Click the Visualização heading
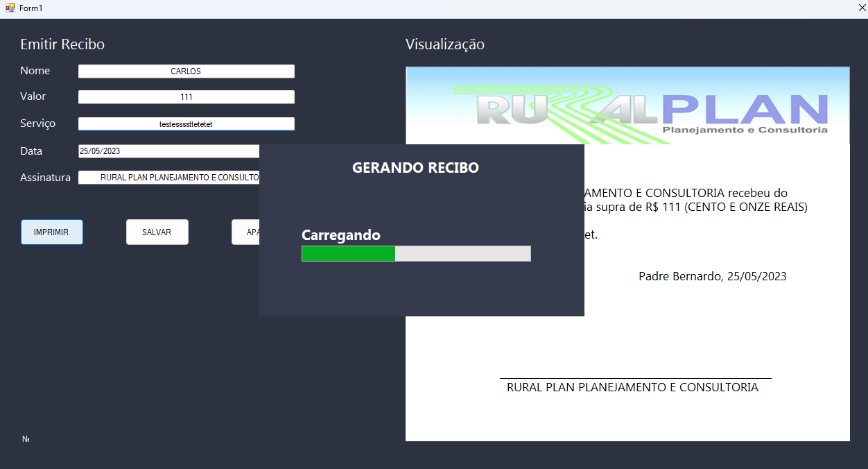Viewport: 868px width, 469px height. coord(444,44)
